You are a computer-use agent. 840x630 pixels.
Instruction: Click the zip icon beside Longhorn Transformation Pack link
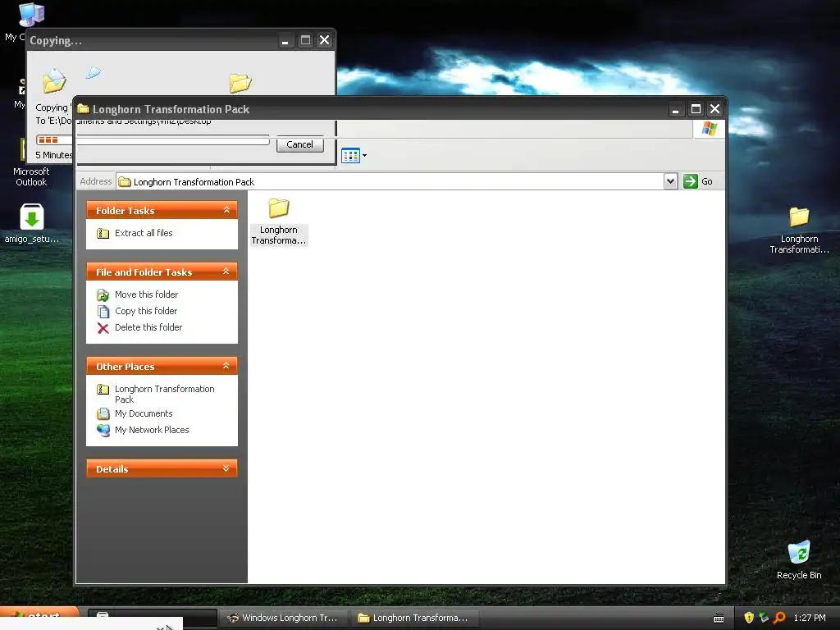103,390
